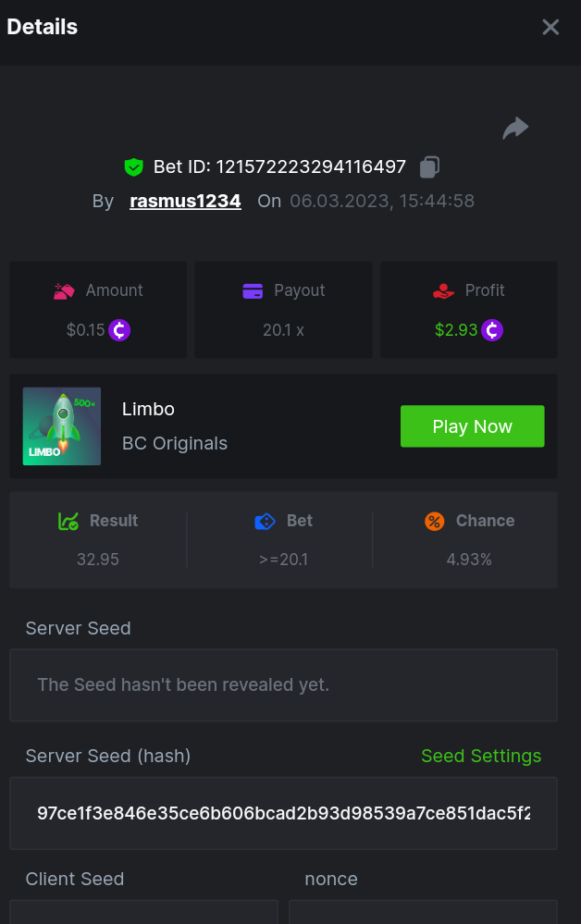Click the nonce field
The width and height of the screenshot is (581, 924).
(423, 911)
